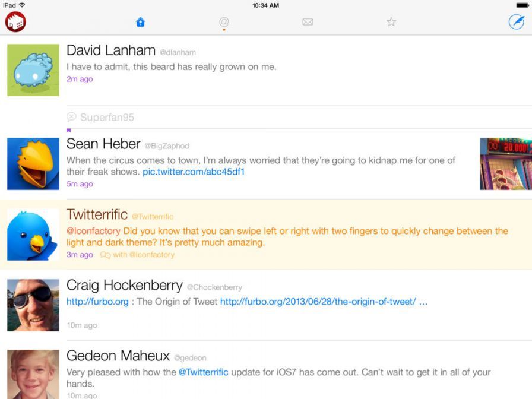Tap the Twitterrific bluebird avatar
This screenshot has height=399, width=532.
pyautogui.click(x=33, y=233)
